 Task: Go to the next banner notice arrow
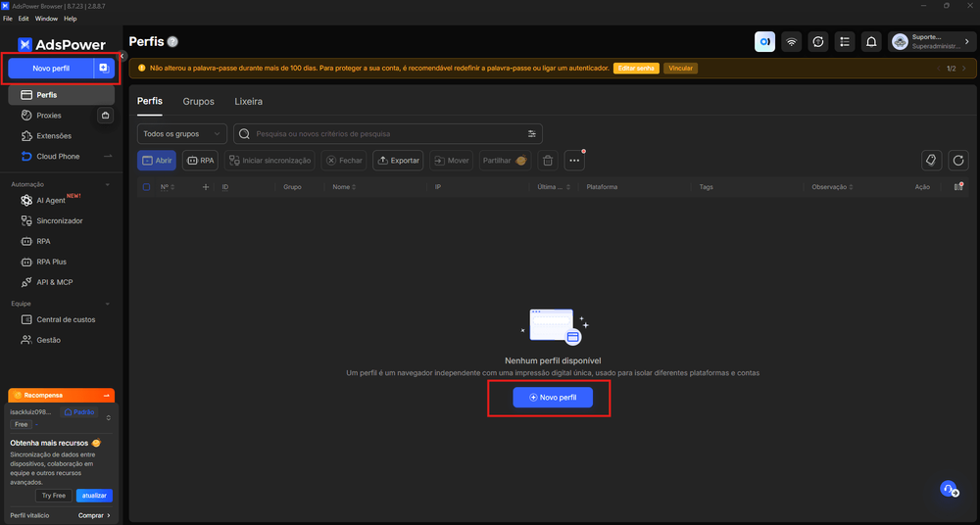(964, 69)
